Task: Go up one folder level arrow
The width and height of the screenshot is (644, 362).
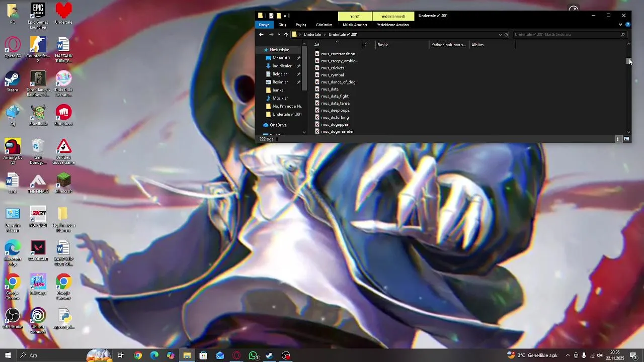Action: coord(286,35)
